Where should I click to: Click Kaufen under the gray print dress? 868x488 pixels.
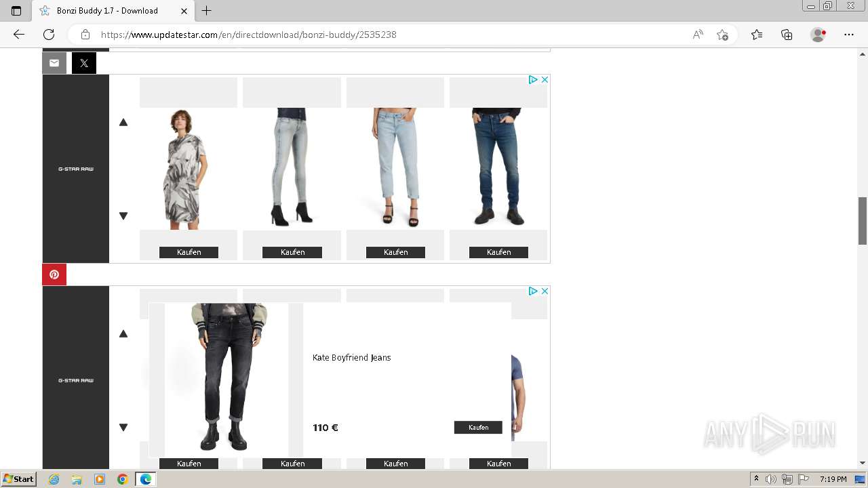coord(189,252)
